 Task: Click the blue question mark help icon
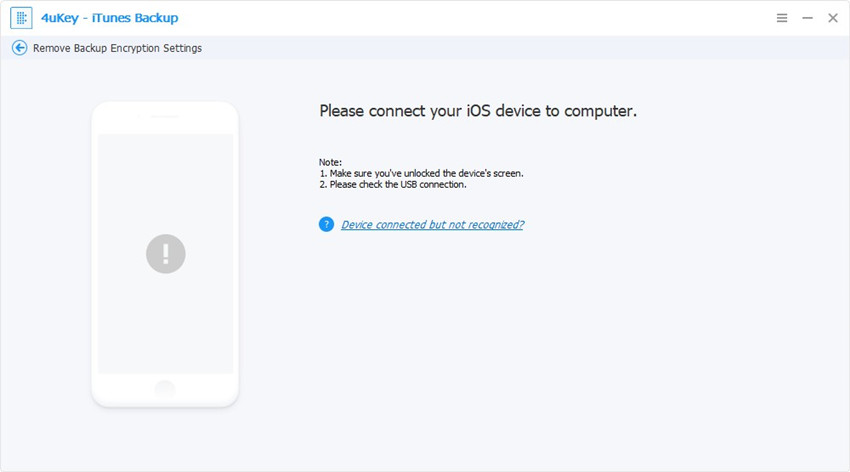pos(326,224)
